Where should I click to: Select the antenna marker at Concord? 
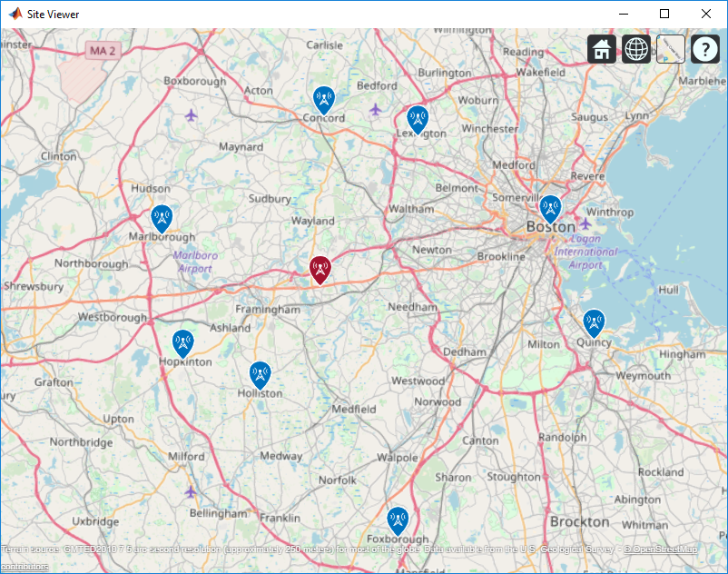tap(324, 100)
